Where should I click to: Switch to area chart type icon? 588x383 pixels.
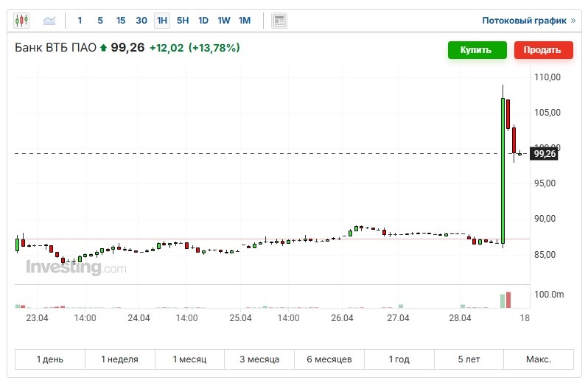point(49,20)
